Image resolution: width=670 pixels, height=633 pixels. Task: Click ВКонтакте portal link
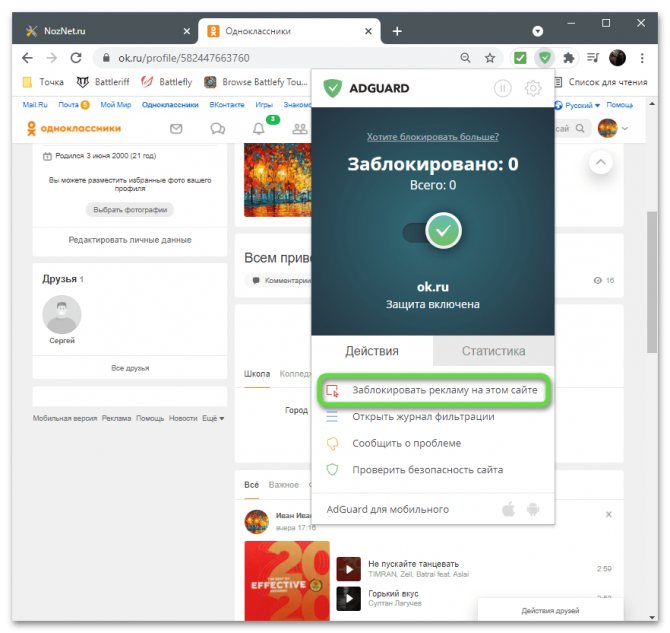pos(227,105)
